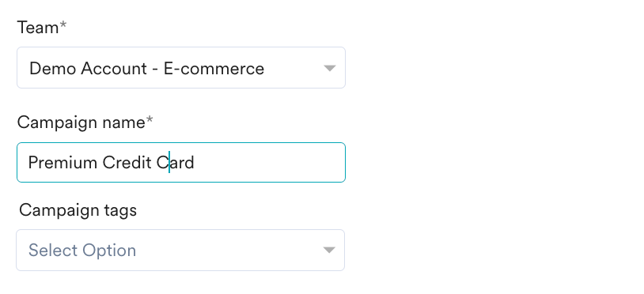Image resolution: width=644 pixels, height=294 pixels.
Task: Click the Campaign name label
Action: point(81,122)
